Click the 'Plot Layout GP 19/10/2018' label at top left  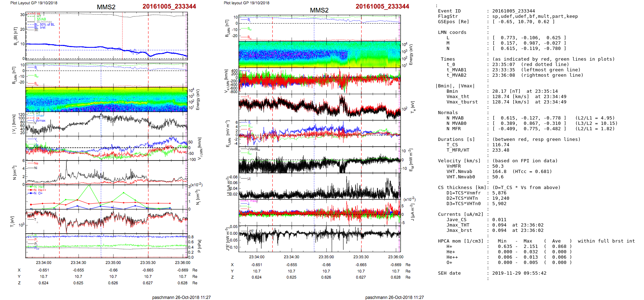click(34, 3)
